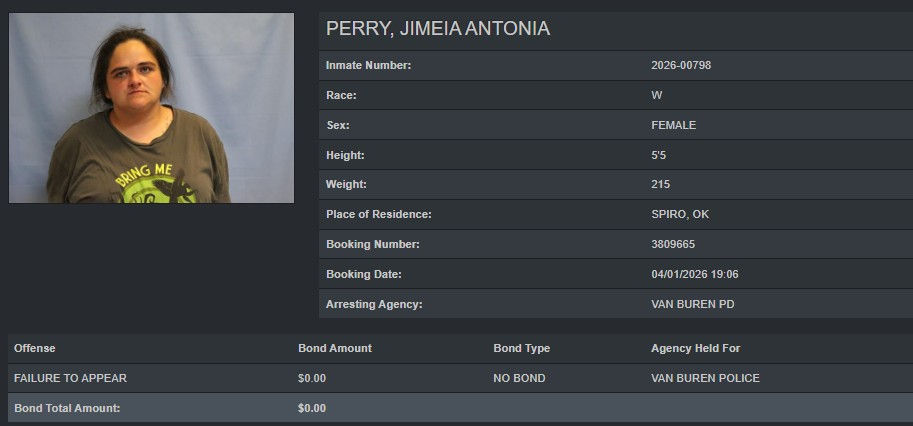Screen dimensions: 913x426
Task: Click the $0.00 bond total value
Action: coord(312,408)
